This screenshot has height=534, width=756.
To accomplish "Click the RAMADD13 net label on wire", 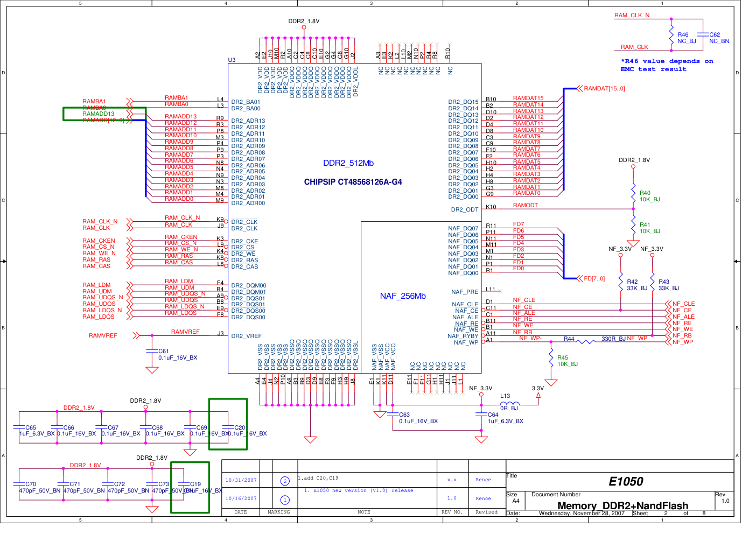I will click(180, 116).
